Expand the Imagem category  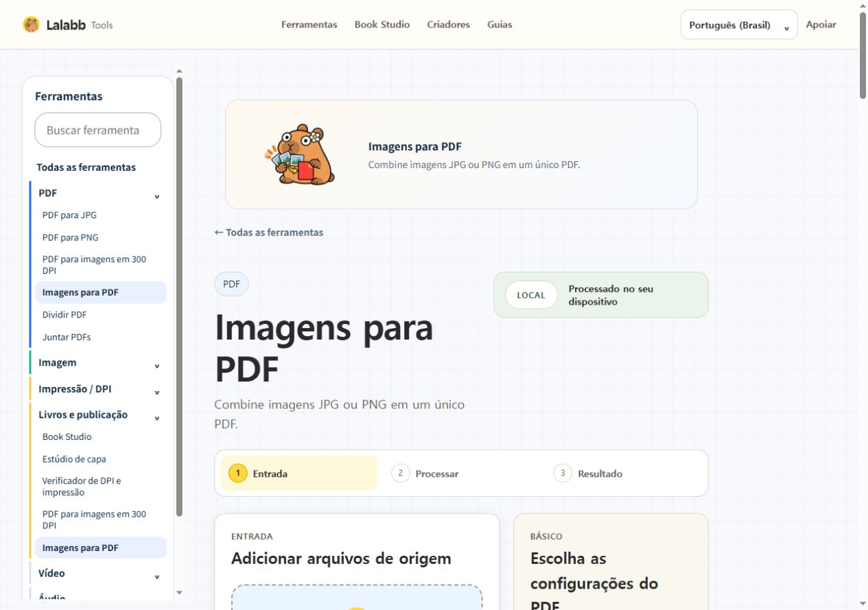[99, 363]
